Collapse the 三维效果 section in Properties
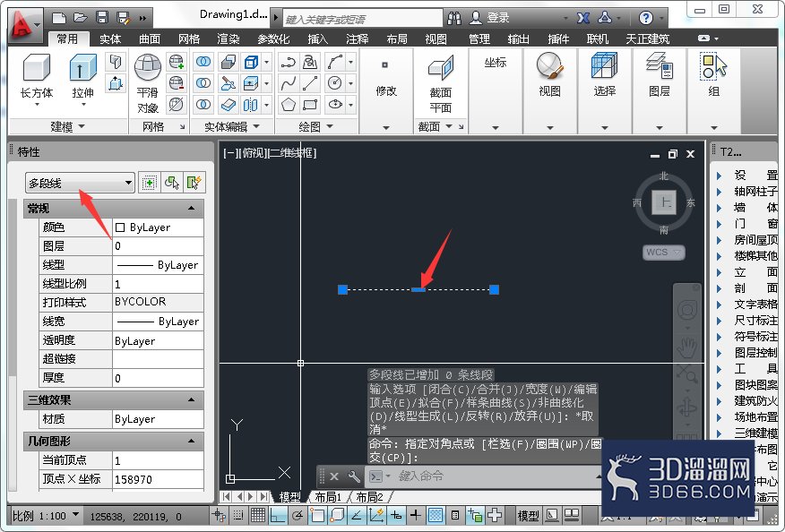The image size is (785, 532). pos(191,399)
